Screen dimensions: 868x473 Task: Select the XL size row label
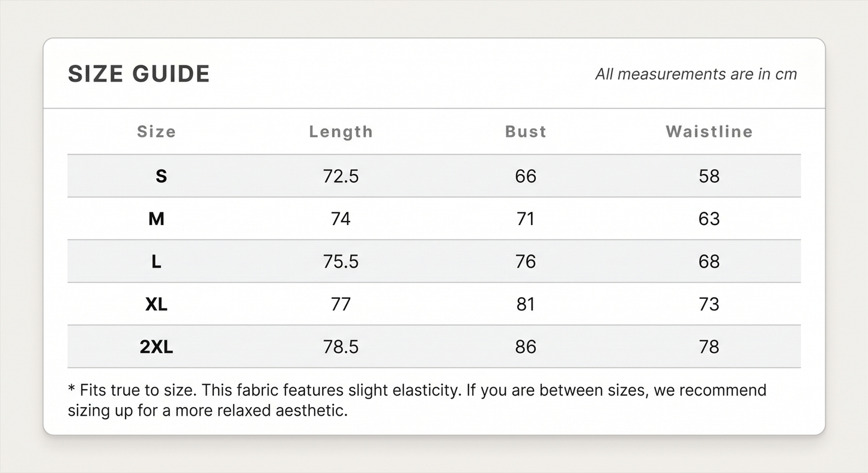(156, 304)
